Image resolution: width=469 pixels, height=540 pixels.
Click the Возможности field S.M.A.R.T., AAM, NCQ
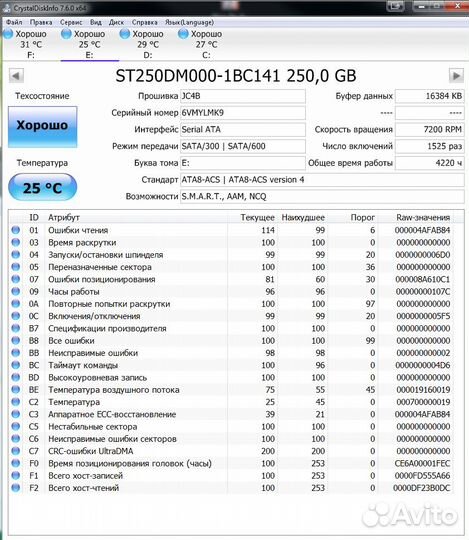point(322,197)
